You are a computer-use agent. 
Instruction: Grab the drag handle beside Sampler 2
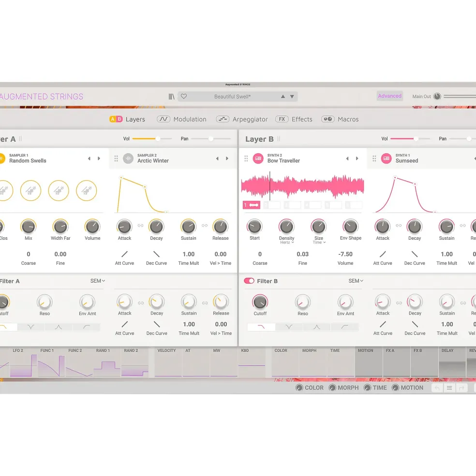(x=116, y=159)
